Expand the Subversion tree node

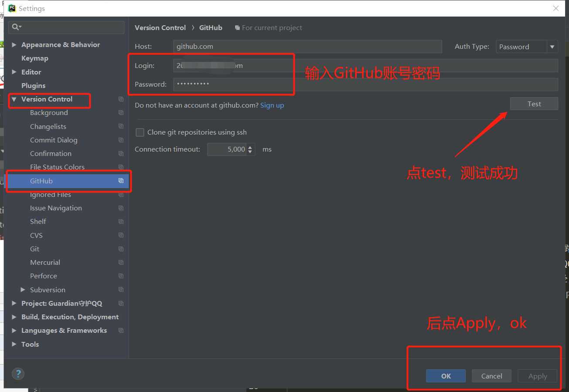tap(23, 290)
